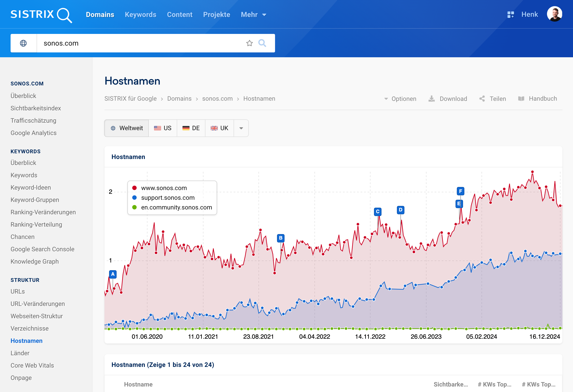Click the Teilen share icon
Screen dimensions: 573x392
(482, 99)
